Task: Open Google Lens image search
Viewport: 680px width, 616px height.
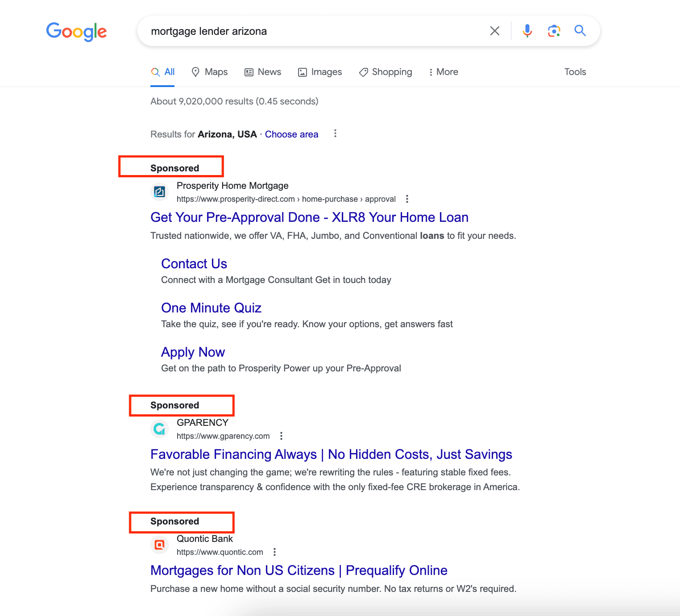Action: coord(554,31)
